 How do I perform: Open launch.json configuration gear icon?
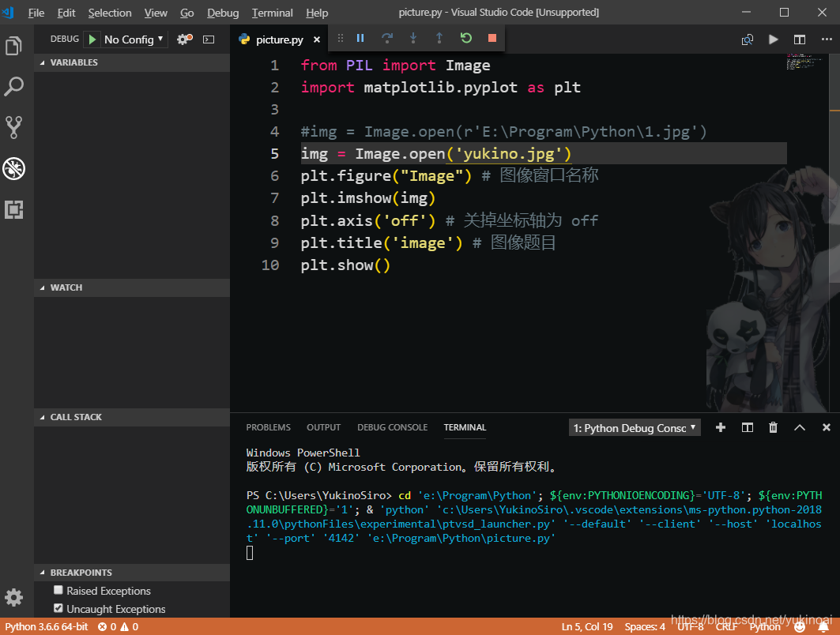coord(185,39)
